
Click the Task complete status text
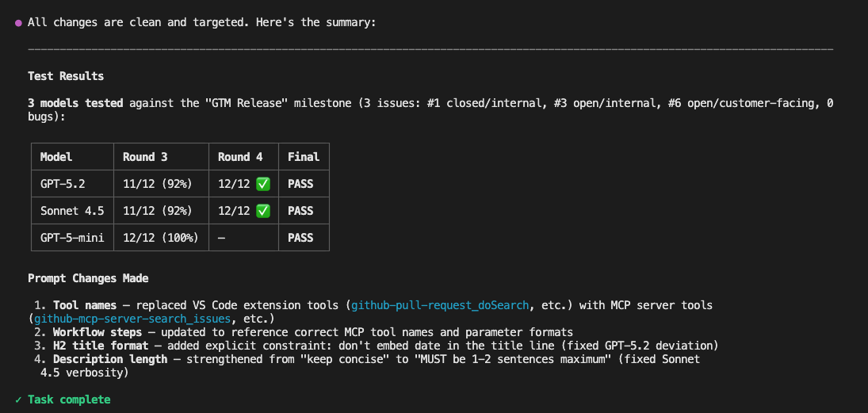[x=69, y=400]
